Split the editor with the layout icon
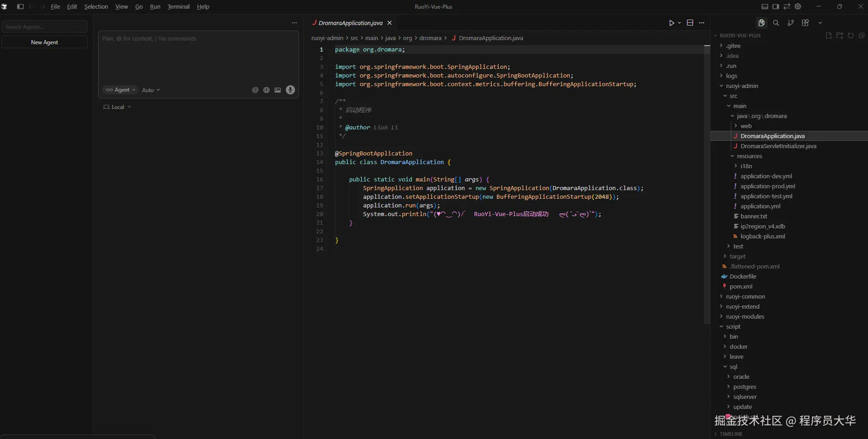 (690, 23)
